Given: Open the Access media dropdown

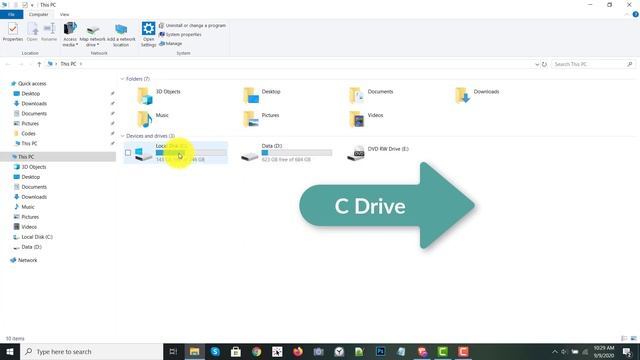Looking at the screenshot, I should coord(70,34).
